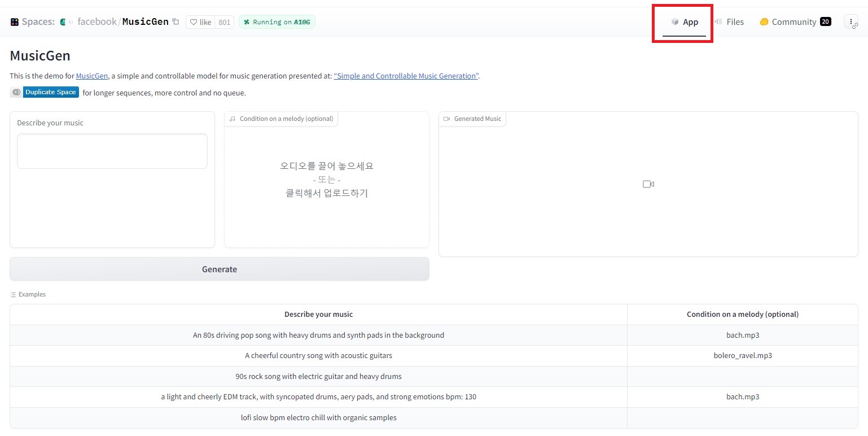The image size is (868, 436).
Task: Open the Simple and Controllable Music Generation paper link
Action: [x=406, y=76]
